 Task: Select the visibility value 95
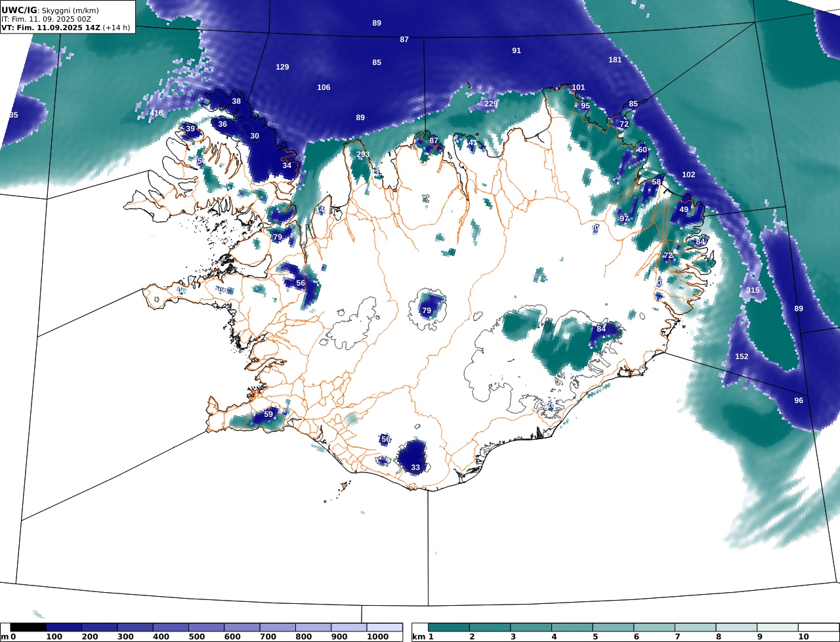tap(585, 106)
